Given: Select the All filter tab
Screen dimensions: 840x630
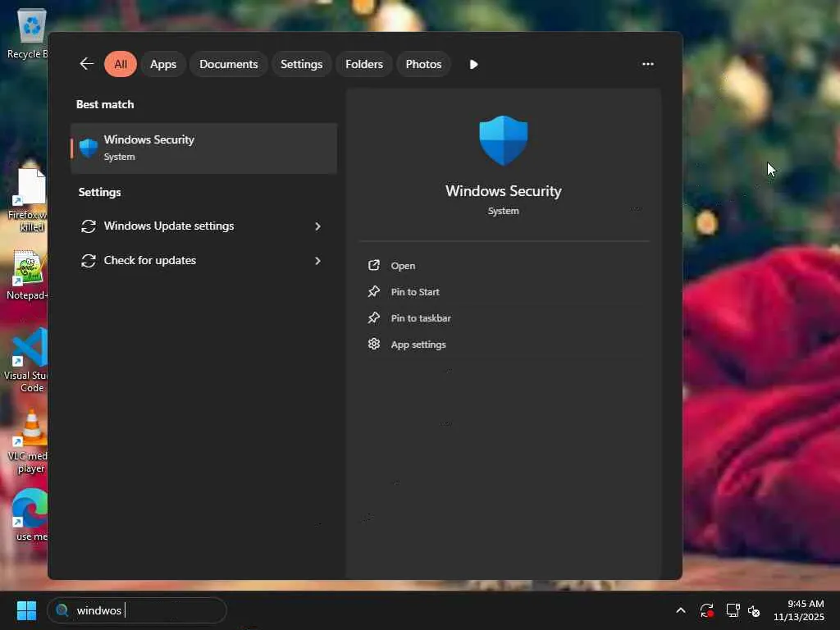Looking at the screenshot, I should [121, 64].
